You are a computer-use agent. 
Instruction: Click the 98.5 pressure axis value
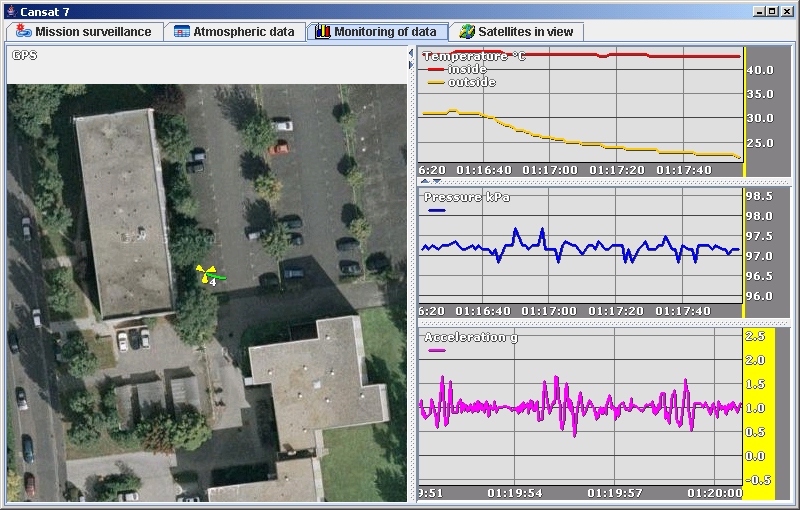[759, 196]
